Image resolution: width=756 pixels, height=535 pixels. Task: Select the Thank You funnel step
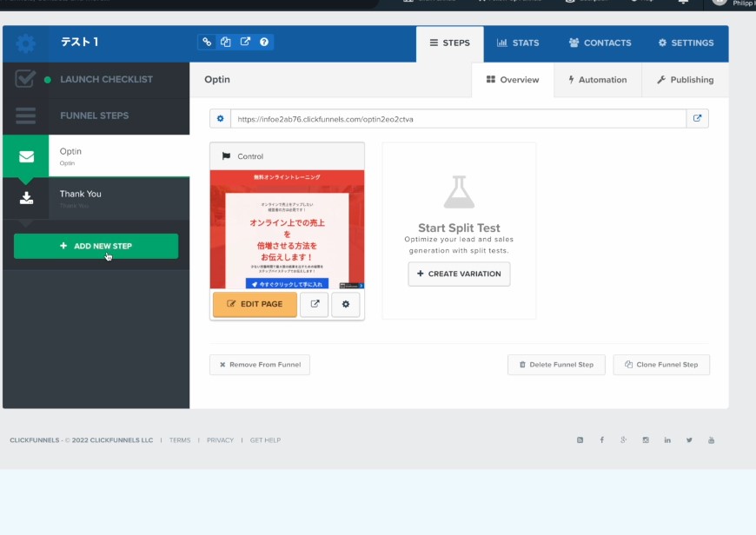point(96,198)
